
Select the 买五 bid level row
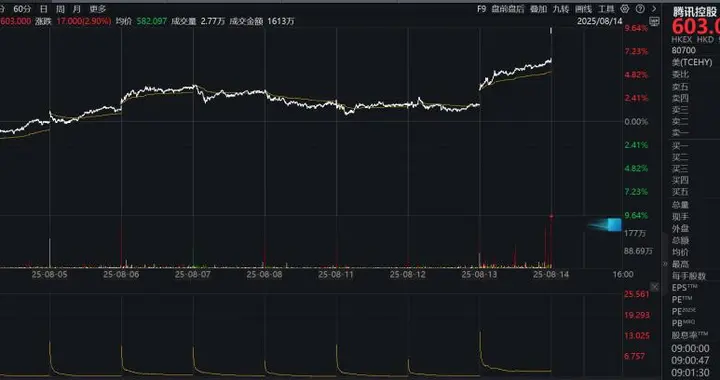680,191
